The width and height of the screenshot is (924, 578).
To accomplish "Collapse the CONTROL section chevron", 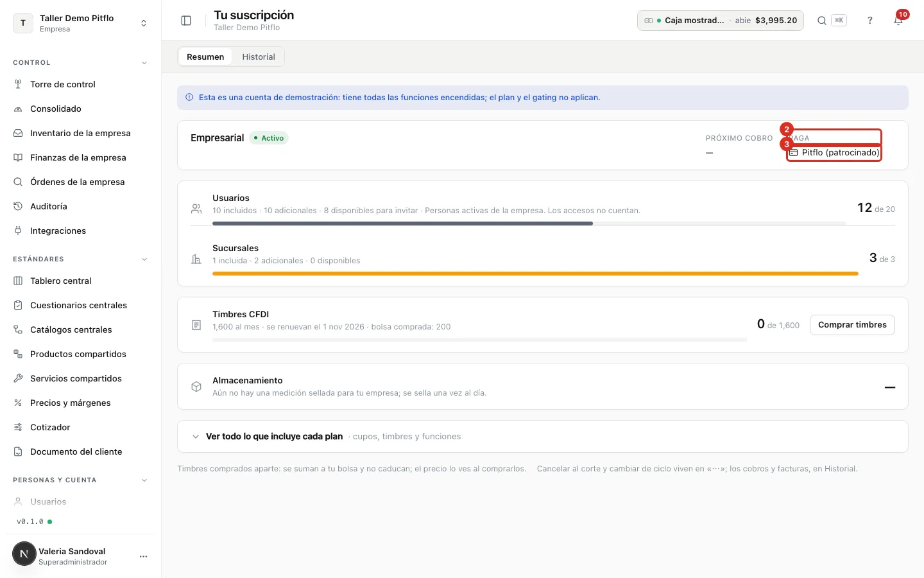I will coord(144,63).
